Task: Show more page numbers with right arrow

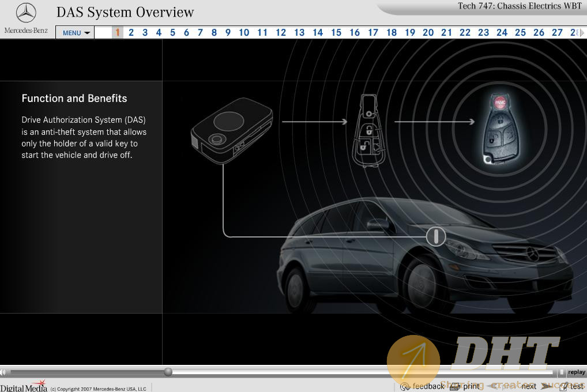Action: pyautogui.click(x=581, y=33)
